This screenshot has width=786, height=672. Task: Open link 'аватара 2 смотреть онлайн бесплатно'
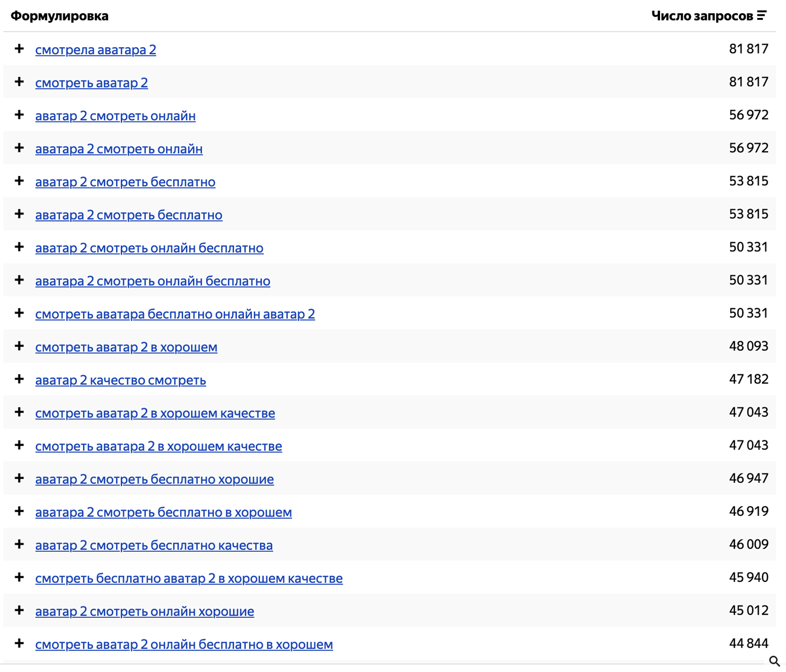[152, 281]
